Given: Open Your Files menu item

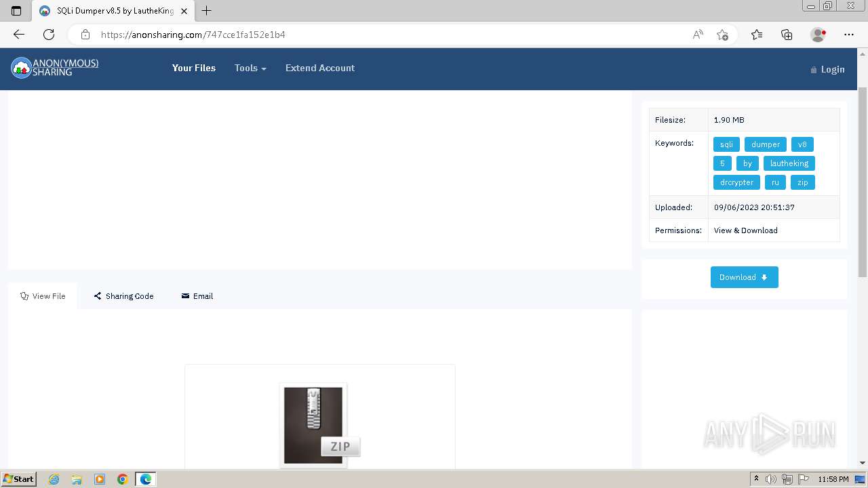Looking at the screenshot, I should (x=194, y=68).
